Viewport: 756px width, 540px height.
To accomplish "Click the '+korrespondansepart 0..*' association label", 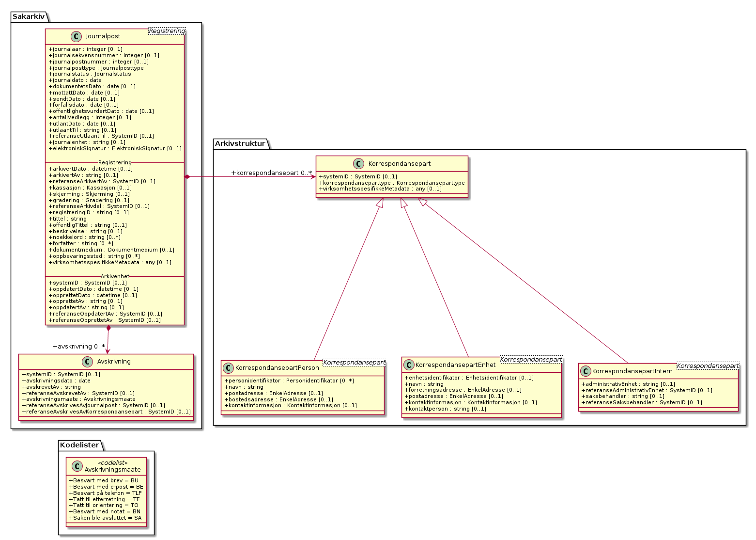I will pyautogui.click(x=272, y=173).
